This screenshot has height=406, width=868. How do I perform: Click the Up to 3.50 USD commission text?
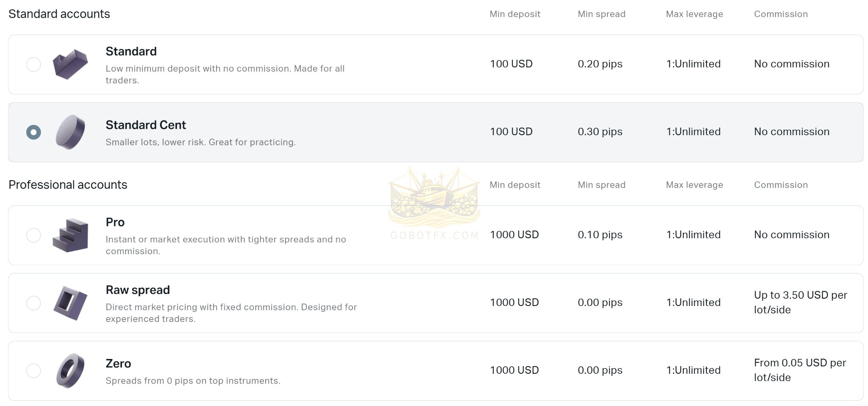(800, 302)
